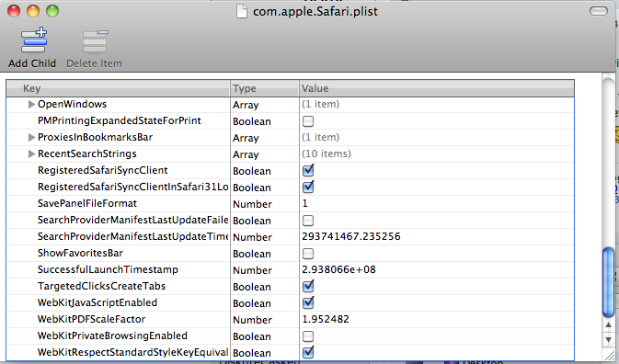
Task: Click the Boolean type of ShowFavoritesBar
Action: (252, 254)
